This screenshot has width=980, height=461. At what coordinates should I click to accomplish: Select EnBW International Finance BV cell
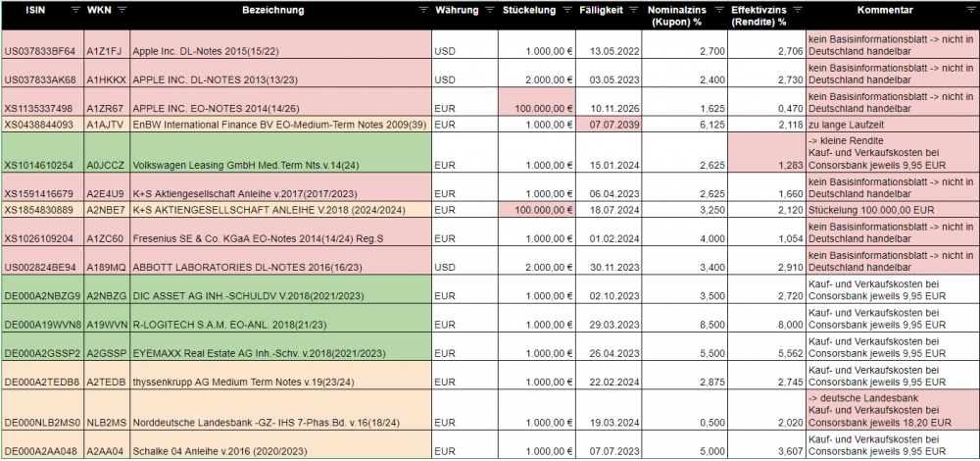click(280, 125)
